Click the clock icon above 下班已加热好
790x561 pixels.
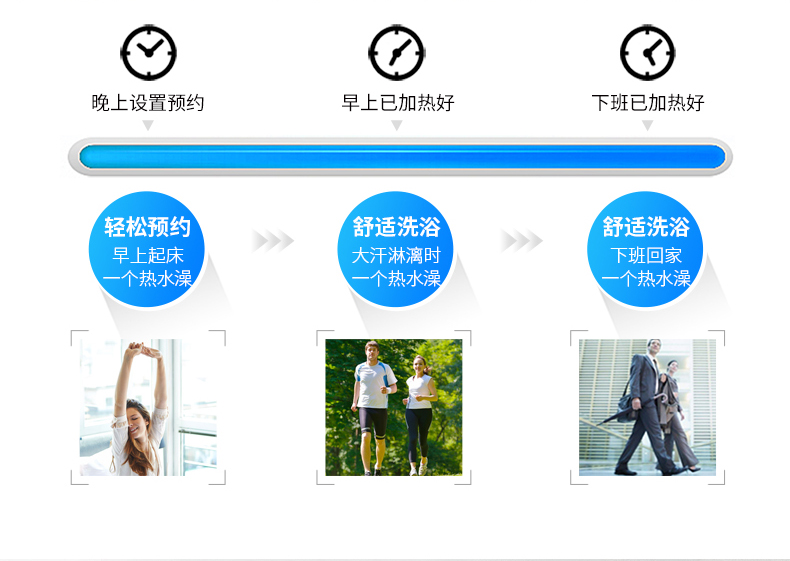(647, 52)
